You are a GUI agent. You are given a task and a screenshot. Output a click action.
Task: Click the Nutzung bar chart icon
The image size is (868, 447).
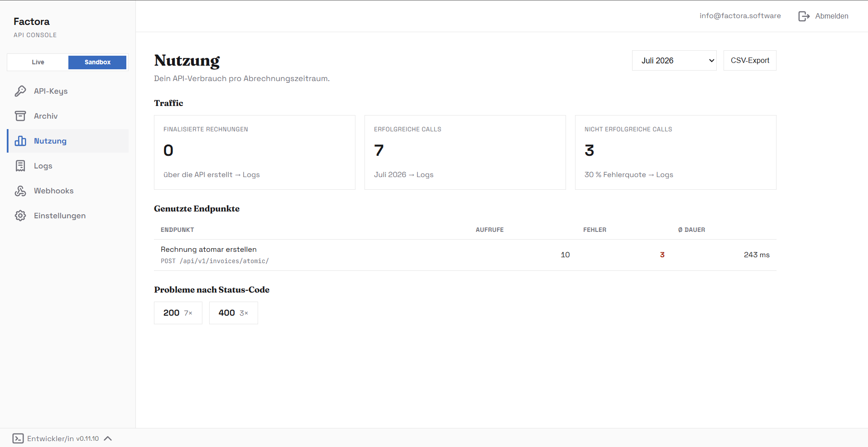(x=20, y=141)
